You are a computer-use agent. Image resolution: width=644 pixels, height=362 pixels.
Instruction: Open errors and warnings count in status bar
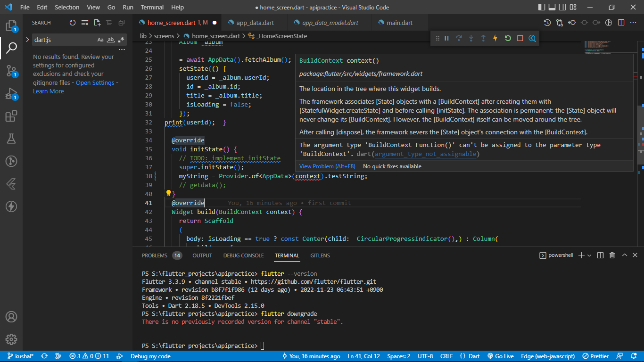click(x=89, y=356)
